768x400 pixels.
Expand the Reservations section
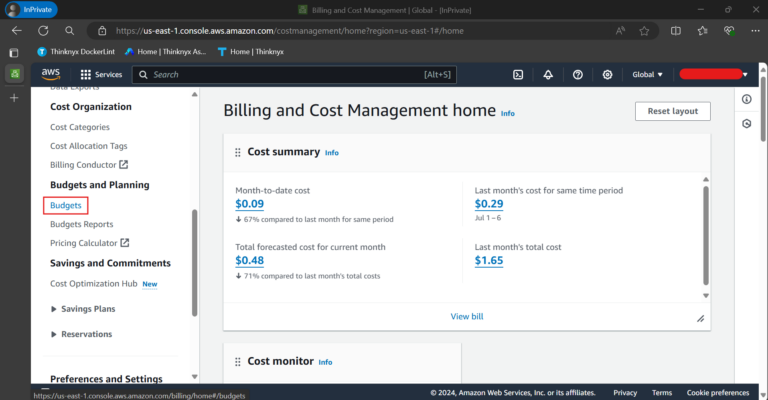tap(82, 334)
